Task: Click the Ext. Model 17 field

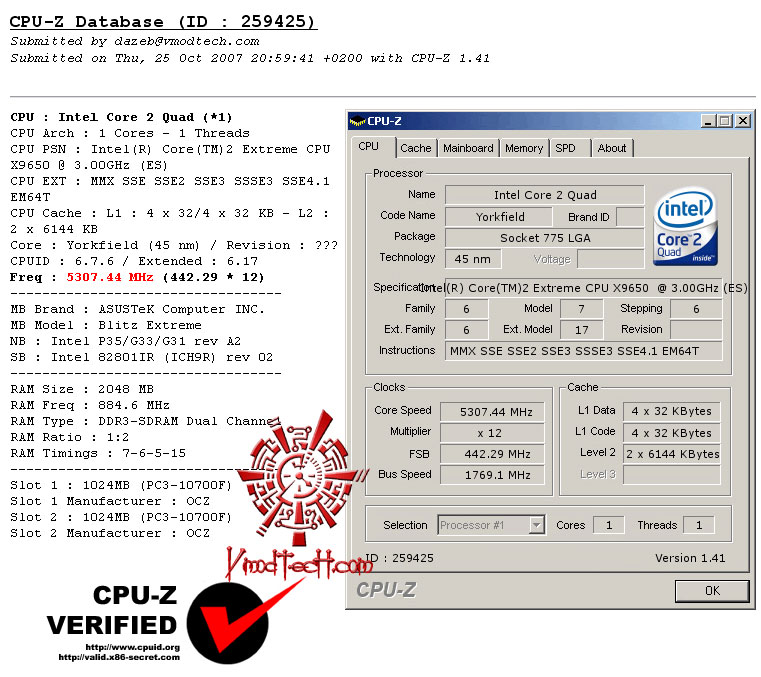Action: click(x=581, y=330)
